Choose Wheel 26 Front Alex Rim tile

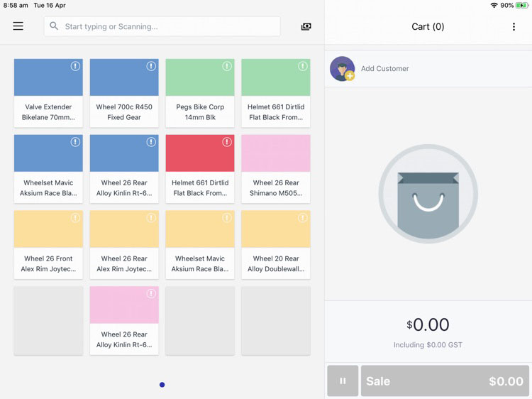[x=48, y=245]
